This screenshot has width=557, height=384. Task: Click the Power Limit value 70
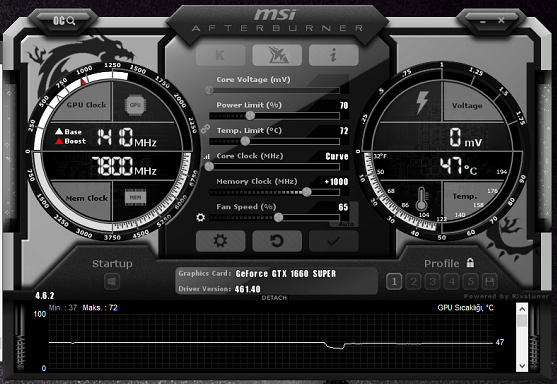344,106
